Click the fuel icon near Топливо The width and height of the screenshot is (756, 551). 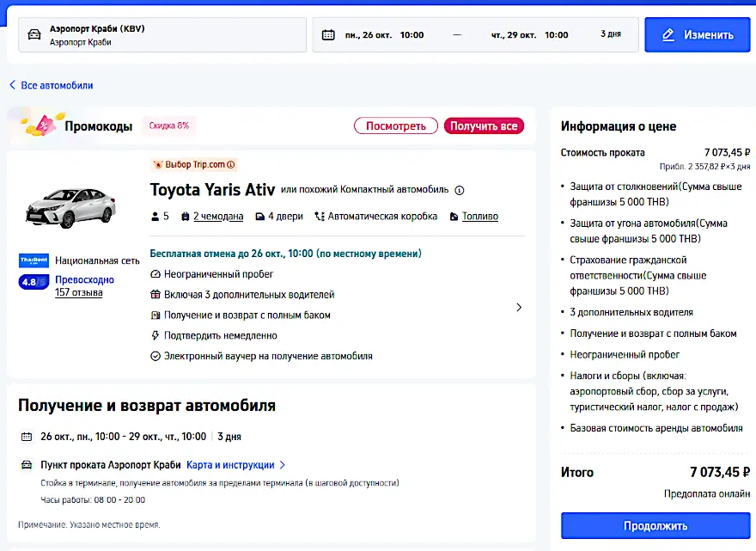[454, 217]
